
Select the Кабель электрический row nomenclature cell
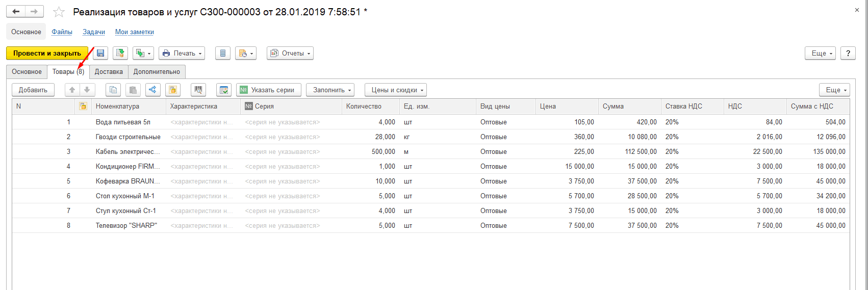(x=127, y=151)
